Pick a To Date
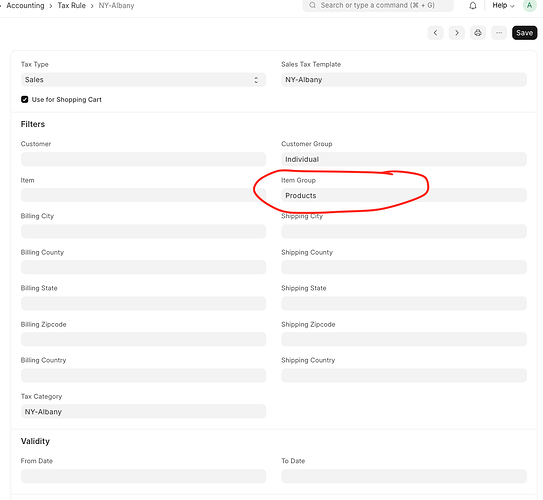The height and width of the screenshot is (500, 543). (404, 476)
